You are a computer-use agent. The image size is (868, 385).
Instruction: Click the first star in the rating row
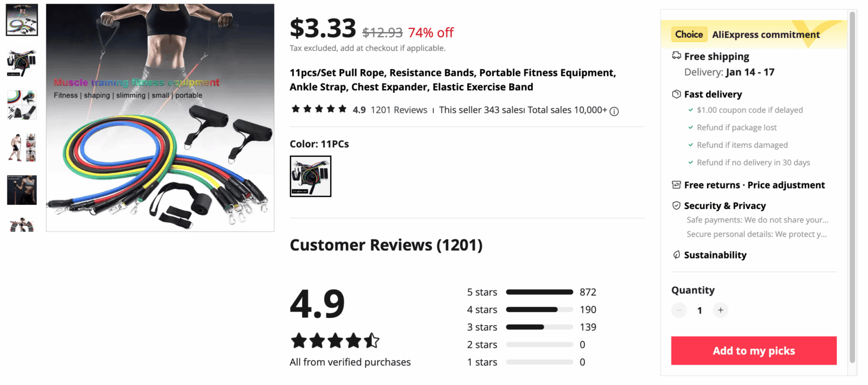click(295, 108)
